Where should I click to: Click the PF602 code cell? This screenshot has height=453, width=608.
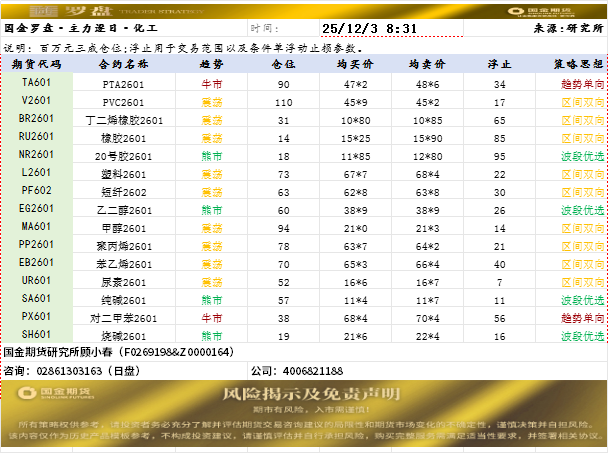(36, 190)
